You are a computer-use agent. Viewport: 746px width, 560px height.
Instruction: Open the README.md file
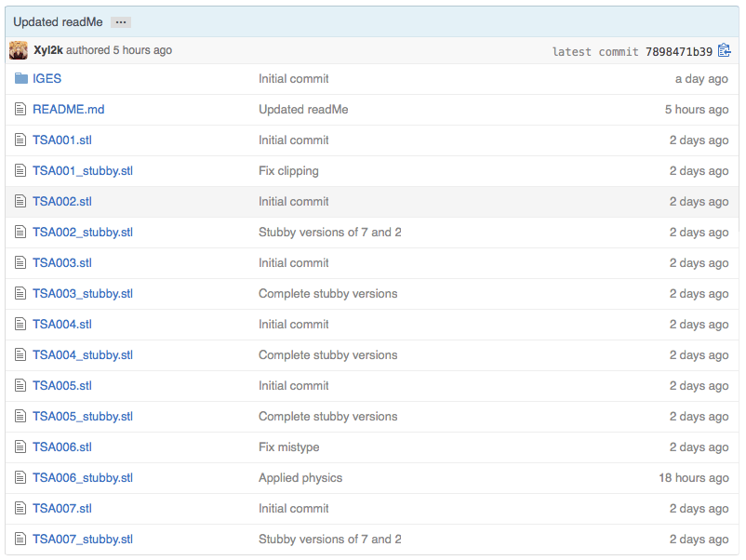coord(68,110)
